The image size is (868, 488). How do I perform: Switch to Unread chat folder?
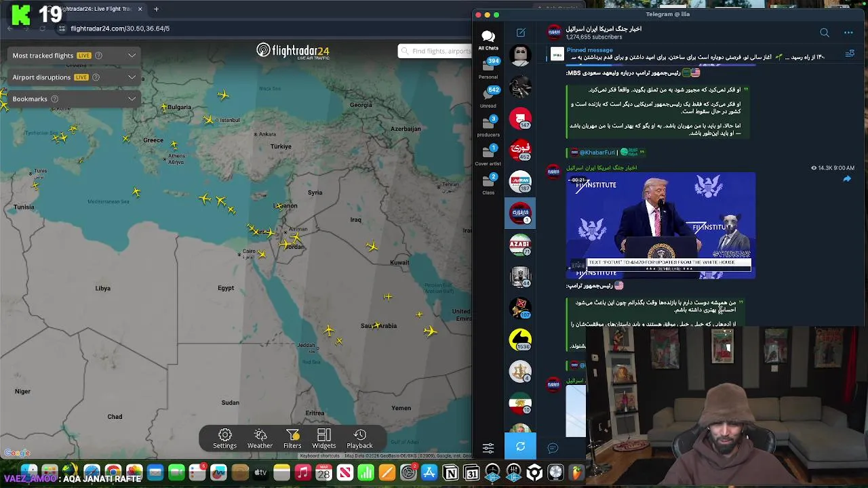coord(488,98)
